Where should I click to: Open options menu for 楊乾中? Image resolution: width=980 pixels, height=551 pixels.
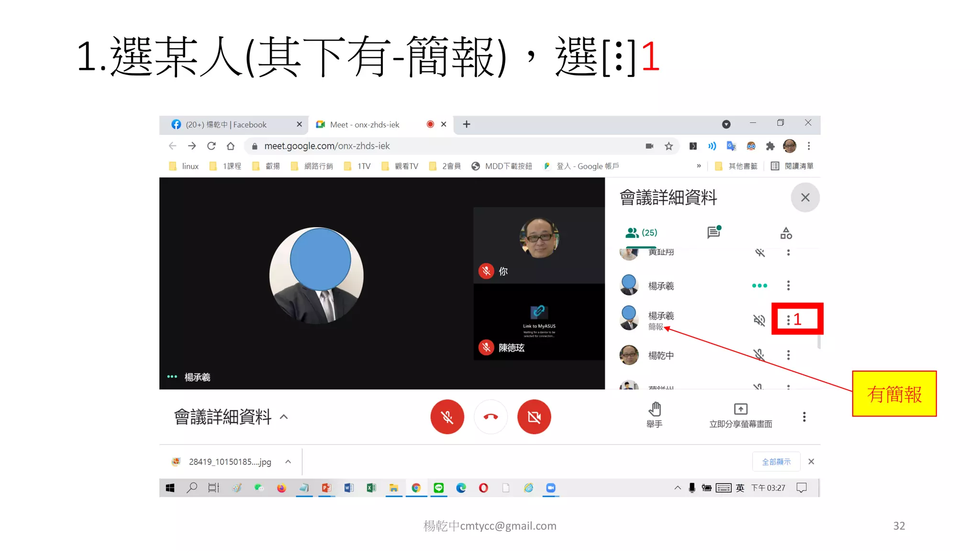789,355
